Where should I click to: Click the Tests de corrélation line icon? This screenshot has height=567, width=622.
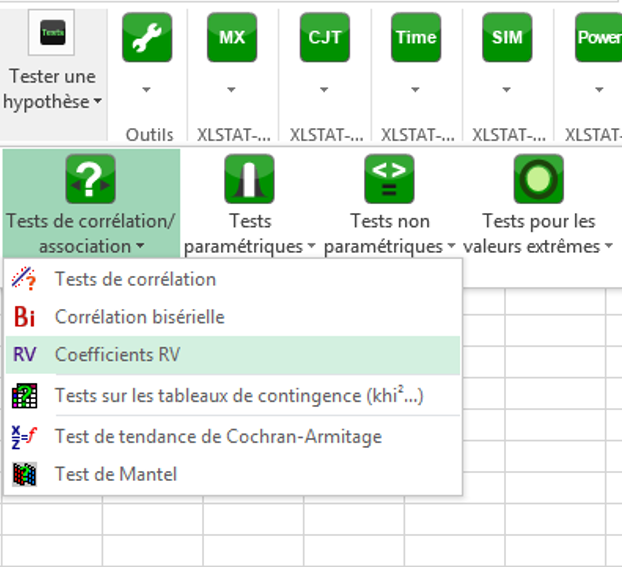pyautogui.click(x=24, y=279)
